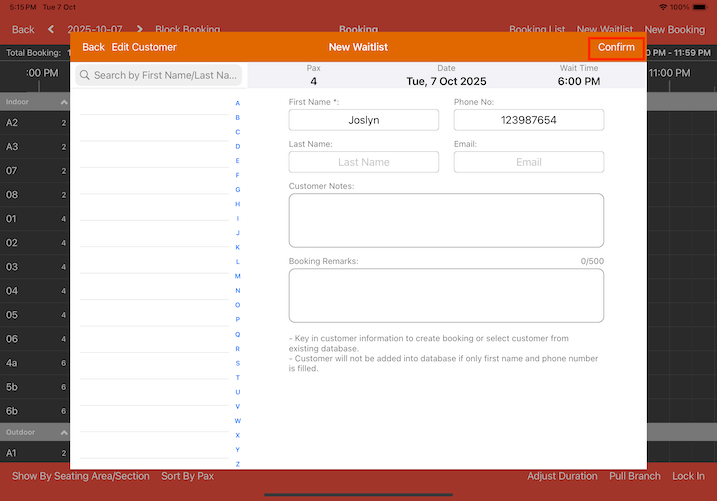
Task: Jump to letter M in customer index
Action: [x=237, y=276]
